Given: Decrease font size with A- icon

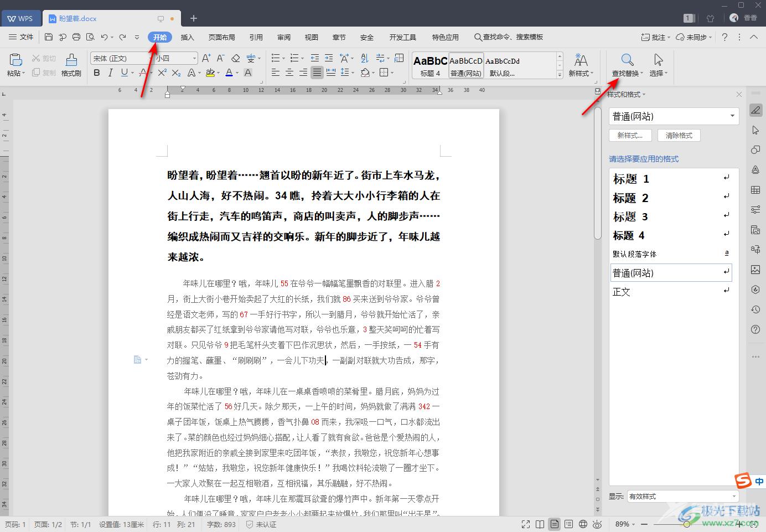Looking at the screenshot, I should pyautogui.click(x=220, y=58).
